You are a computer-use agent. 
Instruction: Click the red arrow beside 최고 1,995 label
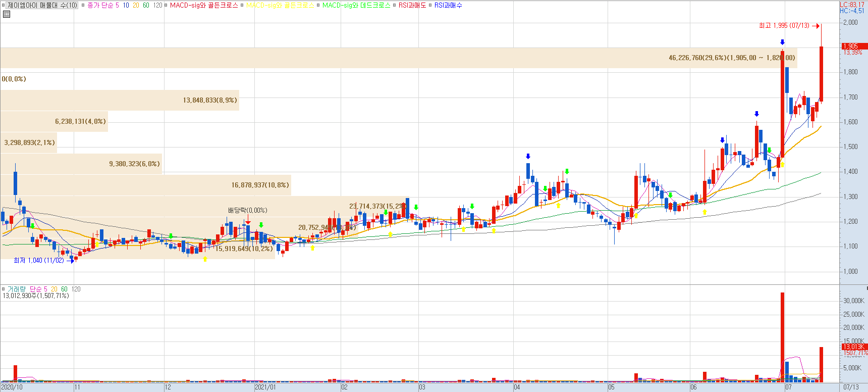click(x=816, y=26)
